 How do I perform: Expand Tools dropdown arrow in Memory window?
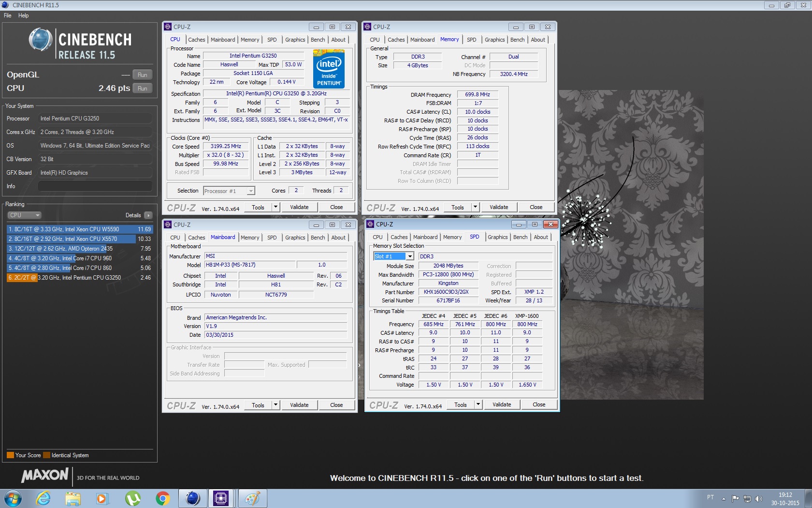[x=475, y=207]
